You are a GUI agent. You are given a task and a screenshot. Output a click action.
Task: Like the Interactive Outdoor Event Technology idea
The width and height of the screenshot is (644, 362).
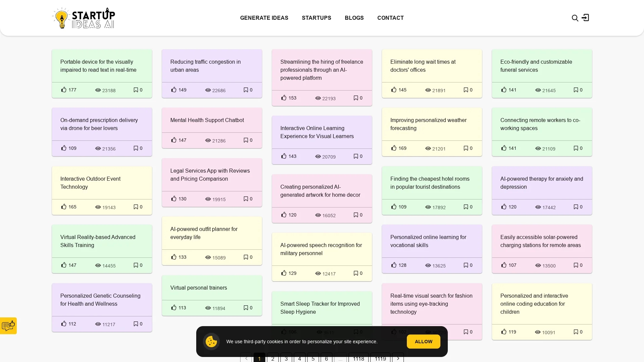[64, 206]
